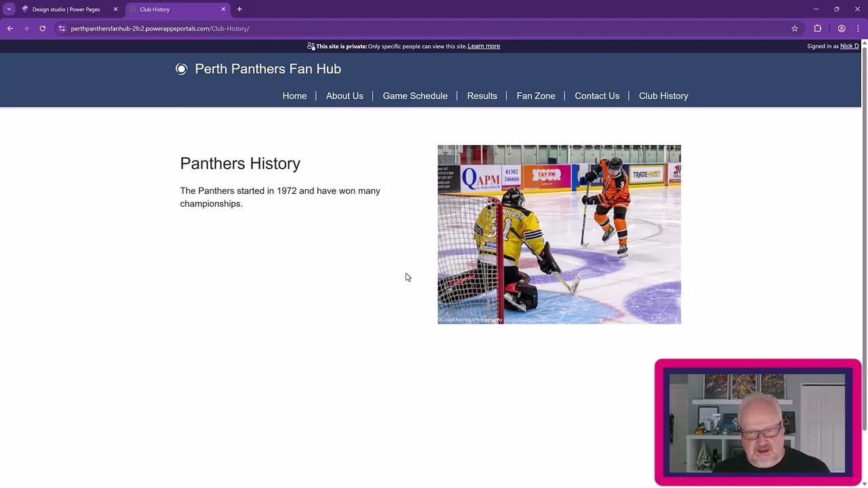Image resolution: width=868 pixels, height=488 pixels.
Task: Click the browser back arrow
Action: (x=10, y=28)
